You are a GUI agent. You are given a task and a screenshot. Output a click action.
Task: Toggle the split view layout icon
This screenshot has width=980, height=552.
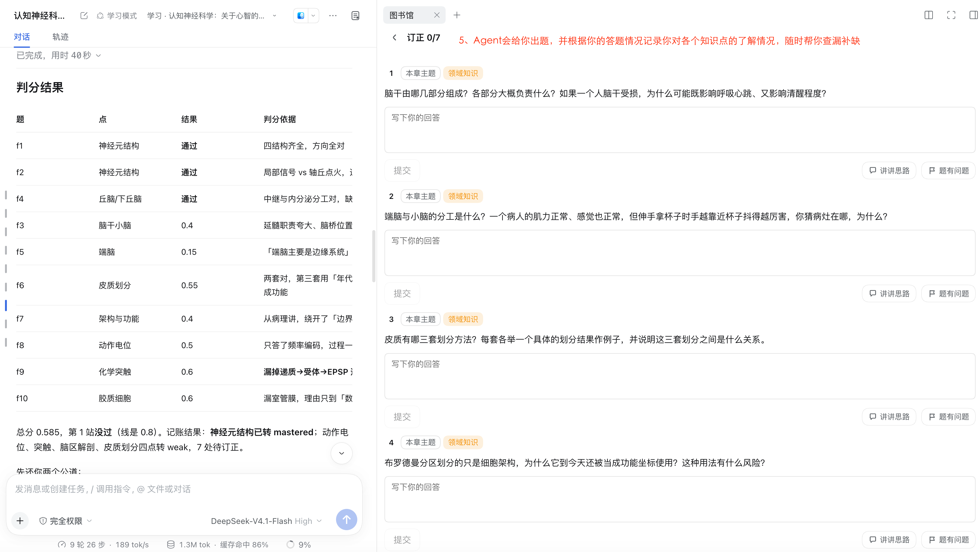coord(929,15)
